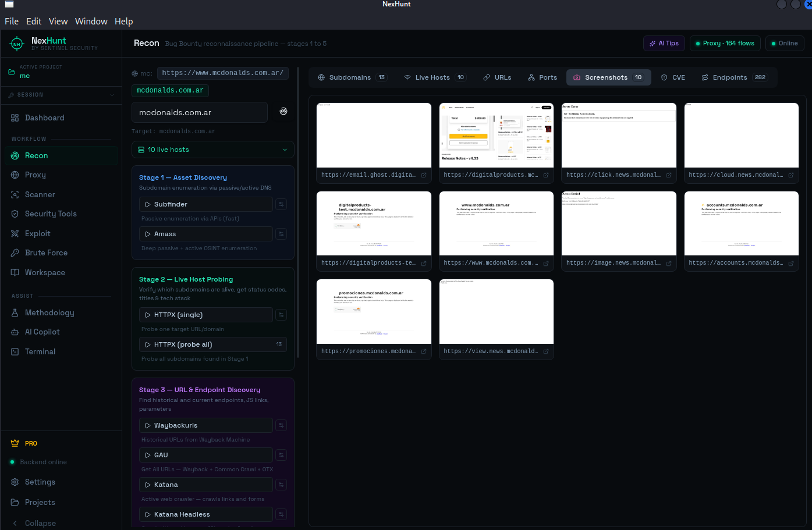Open external link icon for click.news.mcdonal screenshot
812x530 pixels.
[669, 175]
